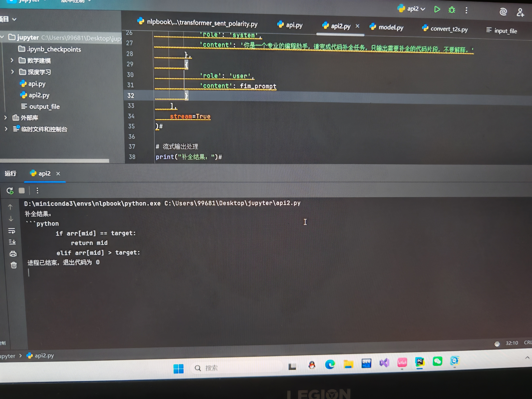Click the print console output icon
The image size is (532, 399).
(x=13, y=254)
